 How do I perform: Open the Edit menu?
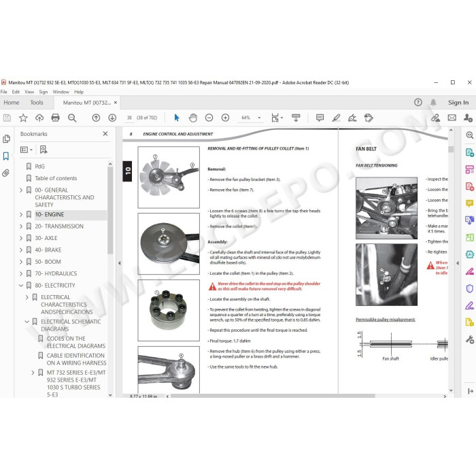[16, 92]
